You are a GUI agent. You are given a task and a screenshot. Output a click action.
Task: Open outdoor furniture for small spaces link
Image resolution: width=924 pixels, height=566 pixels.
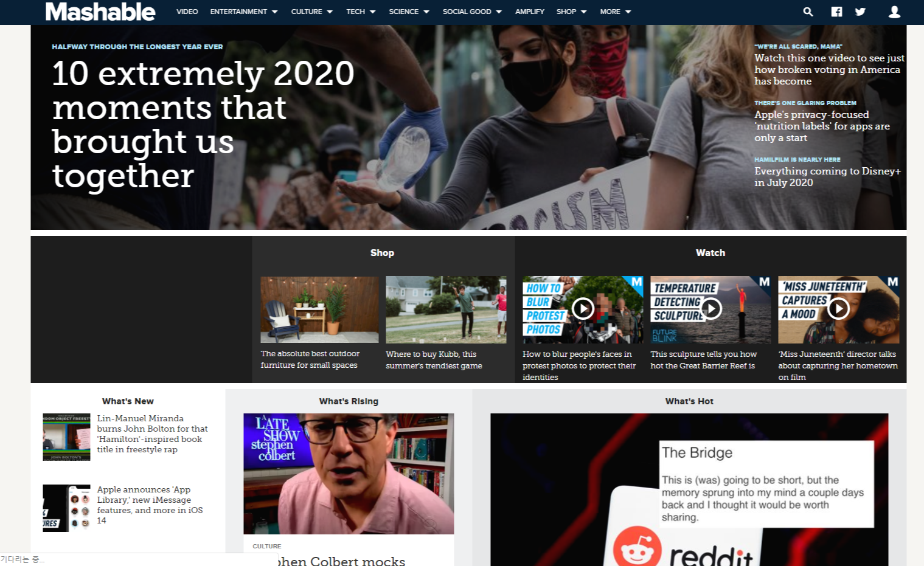coord(310,359)
